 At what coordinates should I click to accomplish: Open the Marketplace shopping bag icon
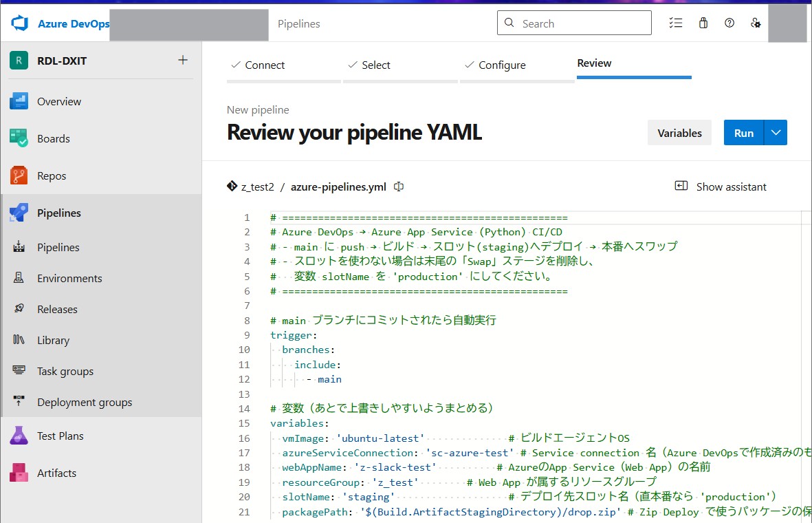703,23
